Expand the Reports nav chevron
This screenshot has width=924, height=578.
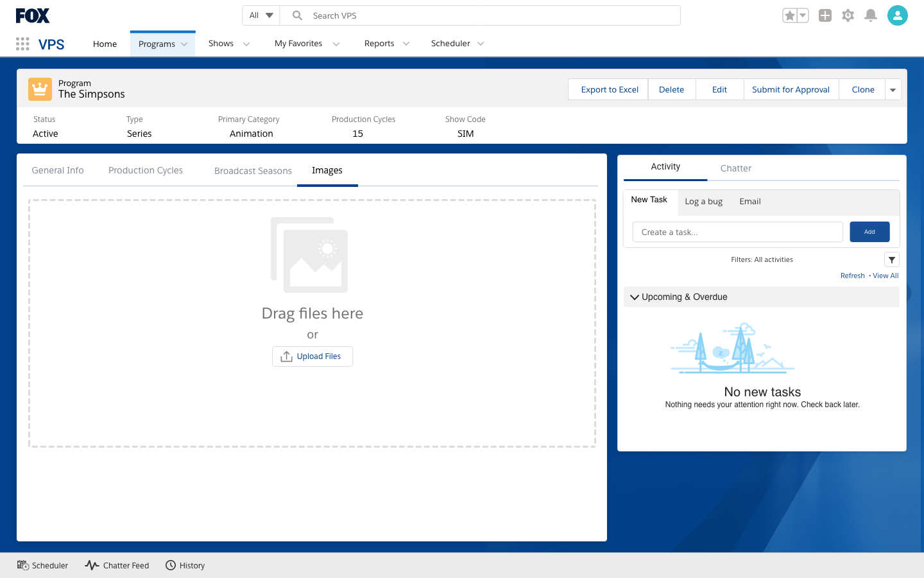(406, 44)
